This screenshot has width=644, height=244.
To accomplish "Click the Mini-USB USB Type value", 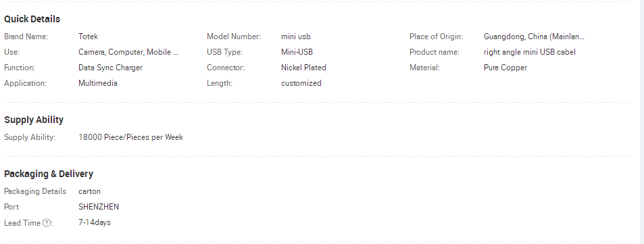I will click(x=297, y=52).
